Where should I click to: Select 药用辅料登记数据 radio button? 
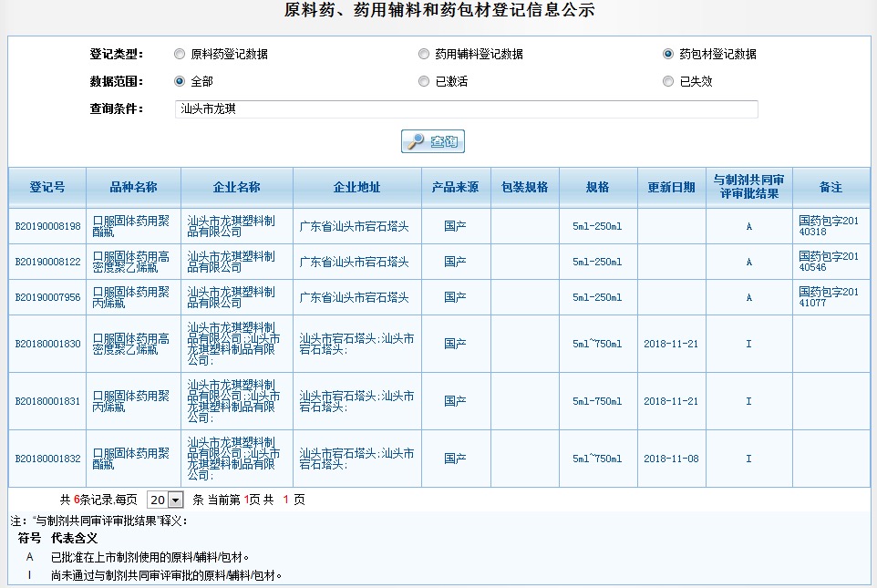click(424, 54)
